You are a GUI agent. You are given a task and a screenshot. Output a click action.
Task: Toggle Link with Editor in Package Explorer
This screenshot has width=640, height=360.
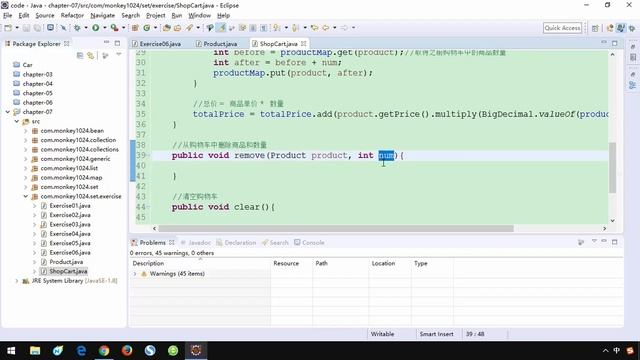91,55
